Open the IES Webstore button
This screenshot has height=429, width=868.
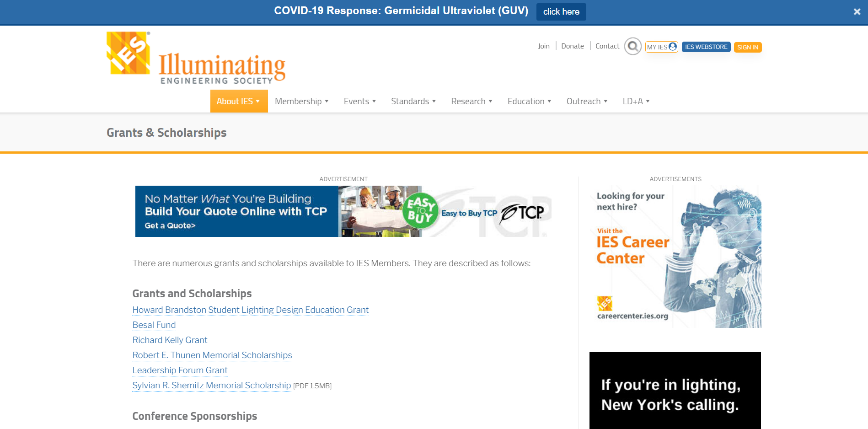pyautogui.click(x=706, y=47)
